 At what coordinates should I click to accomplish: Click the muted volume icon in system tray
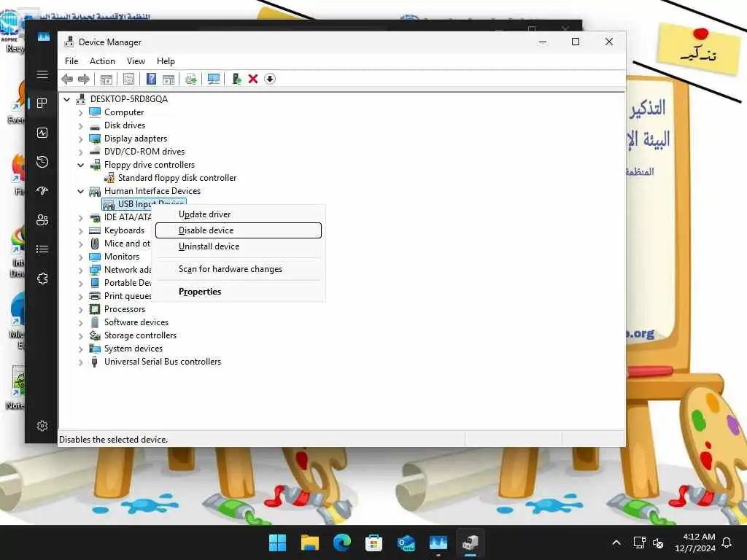click(x=659, y=542)
